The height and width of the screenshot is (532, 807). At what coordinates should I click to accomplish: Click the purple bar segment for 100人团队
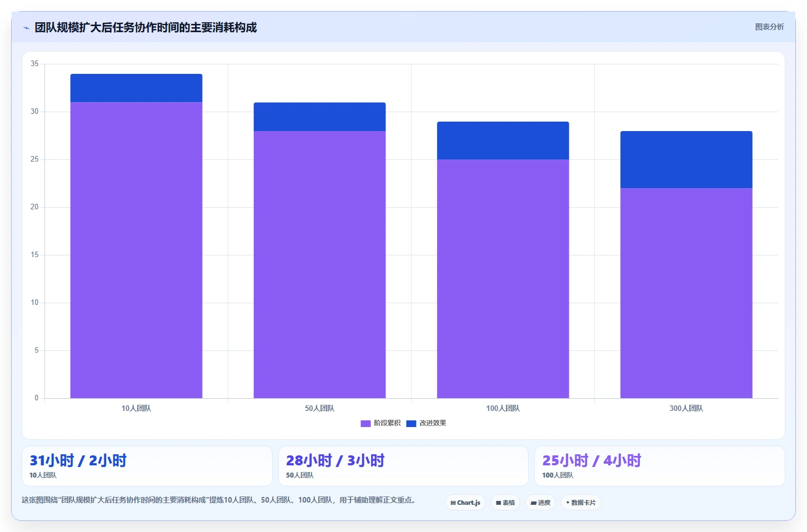503,279
